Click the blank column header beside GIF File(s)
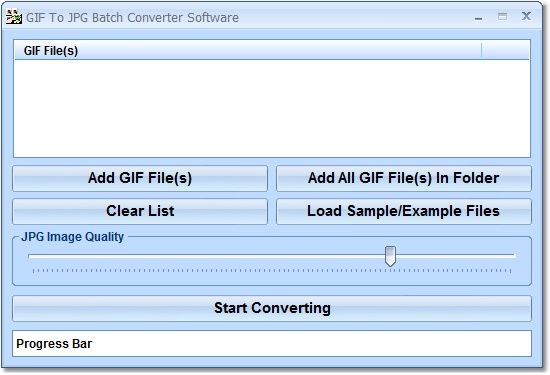550x375 pixels. (506, 51)
